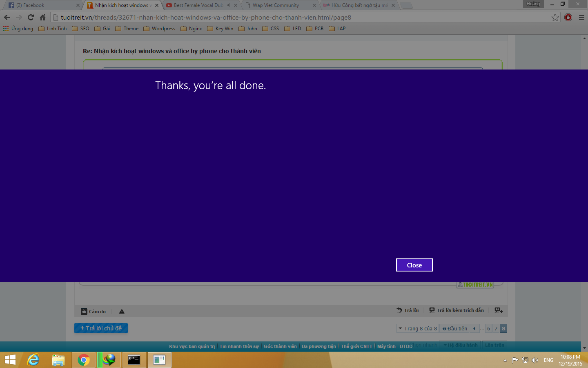Screen dimensions: 588x368
Task: Bookmark this page with the star icon
Action: pos(555,17)
